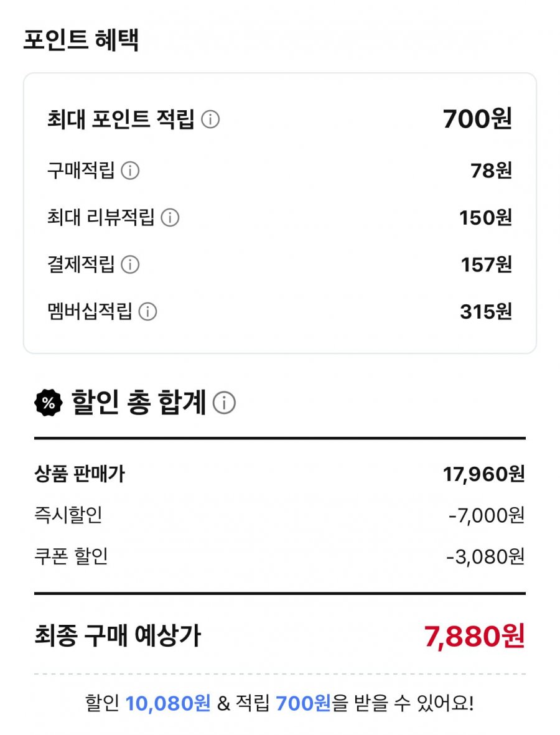Click the red 7,880원 final price
The height and width of the screenshot is (735, 560).
pos(474,636)
